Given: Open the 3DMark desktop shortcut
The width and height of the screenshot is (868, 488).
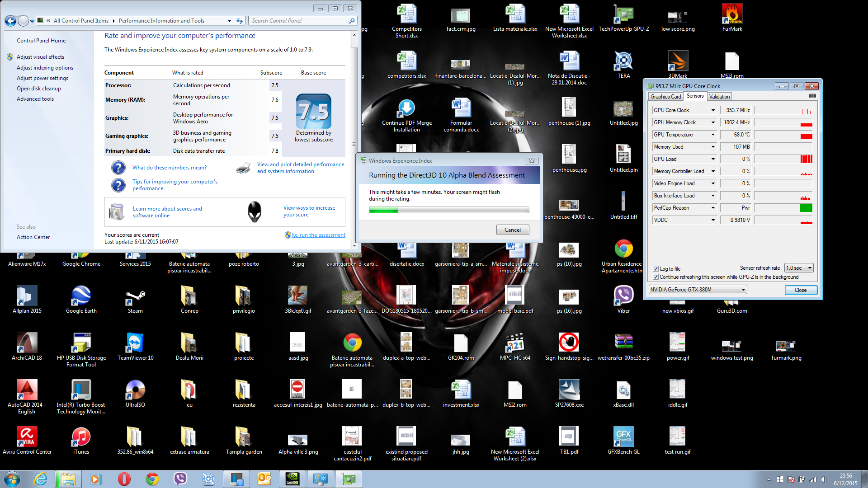Looking at the screenshot, I should pyautogui.click(x=678, y=65).
